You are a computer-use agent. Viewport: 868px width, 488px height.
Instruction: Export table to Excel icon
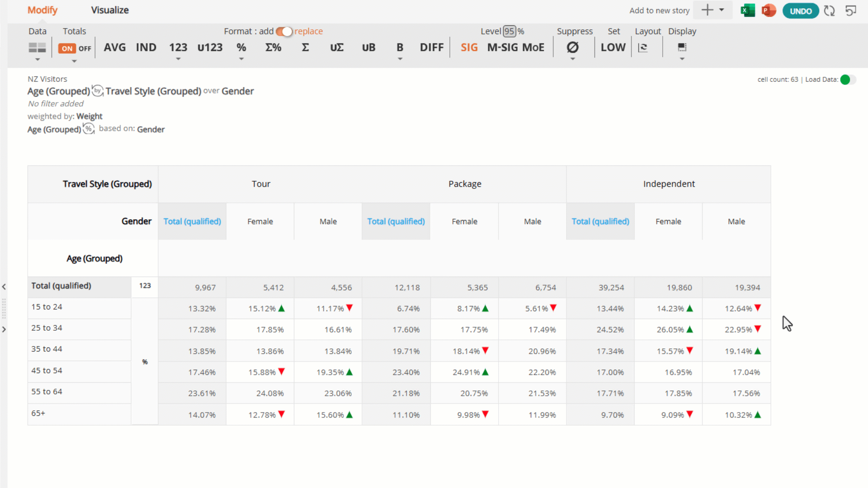[748, 10]
